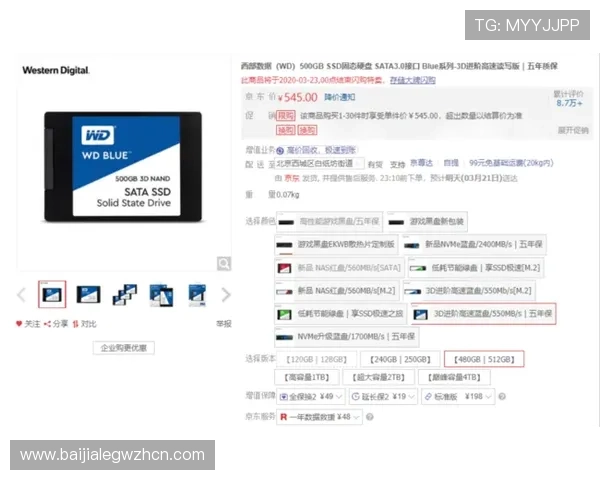Select 【120GB | 128GB】 version
Viewport: 600px width, 480px height.
[316, 359]
